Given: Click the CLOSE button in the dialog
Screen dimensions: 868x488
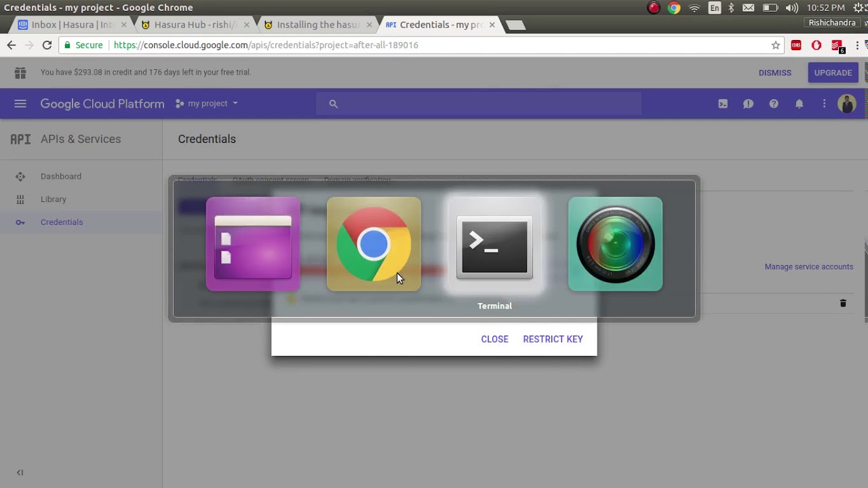Looking at the screenshot, I should (x=494, y=339).
